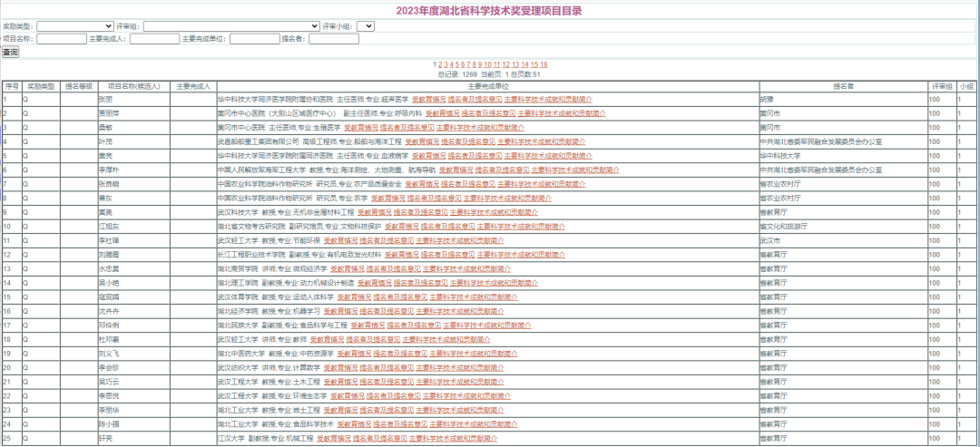
Task: Focus the 主要完成单位 input field
Action: pos(254,39)
